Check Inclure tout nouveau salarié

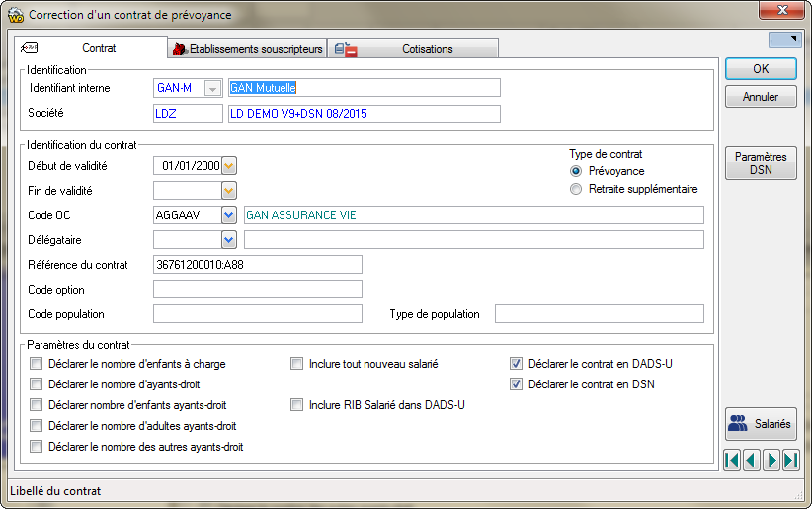(296, 364)
